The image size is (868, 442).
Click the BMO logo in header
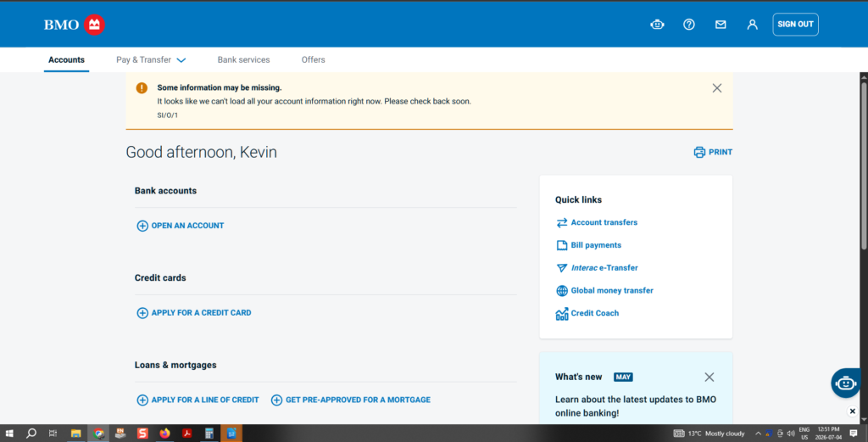pos(75,25)
